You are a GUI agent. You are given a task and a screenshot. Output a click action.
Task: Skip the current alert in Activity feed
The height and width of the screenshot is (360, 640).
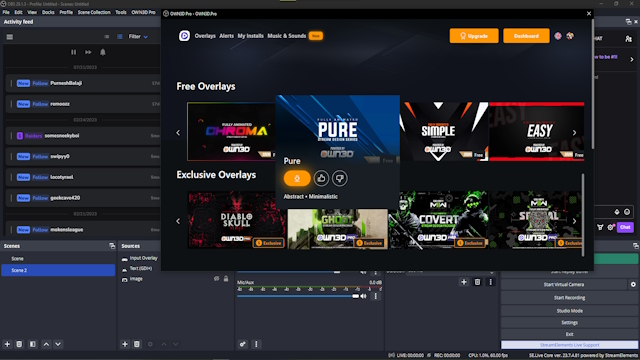coord(88,52)
